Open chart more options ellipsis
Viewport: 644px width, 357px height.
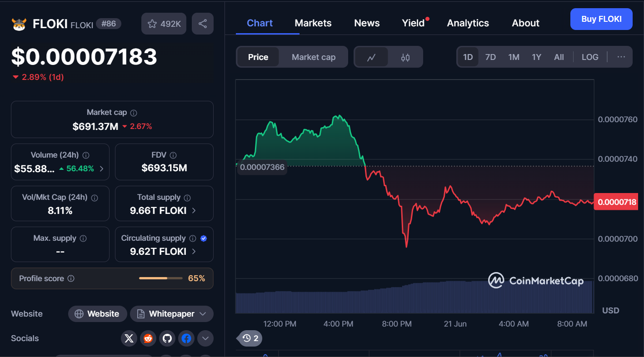(x=621, y=57)
